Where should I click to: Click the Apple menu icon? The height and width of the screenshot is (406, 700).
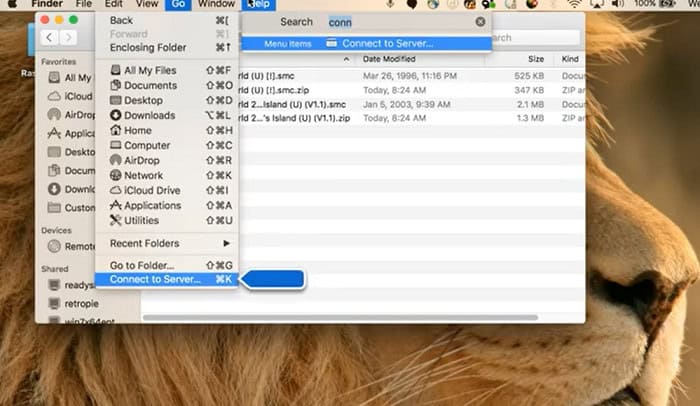point(12,4)
